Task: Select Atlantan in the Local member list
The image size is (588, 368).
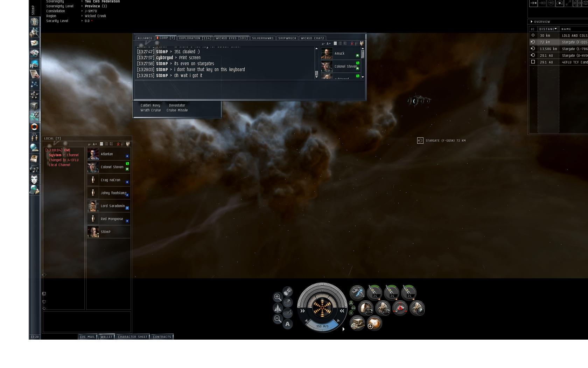Action: [x=108, y=154]
